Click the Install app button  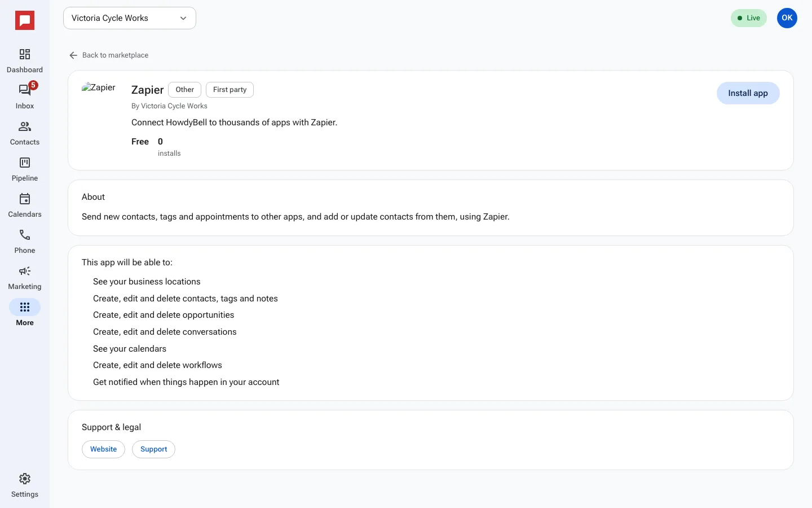pyautogui.click(x=748, y=93)
